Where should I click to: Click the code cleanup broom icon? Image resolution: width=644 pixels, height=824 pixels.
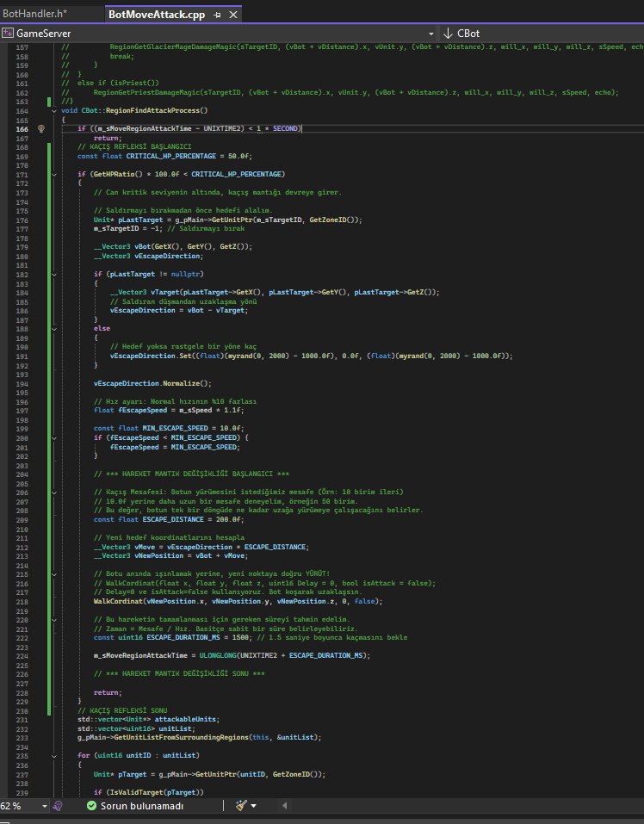click(x=241, y=805)
